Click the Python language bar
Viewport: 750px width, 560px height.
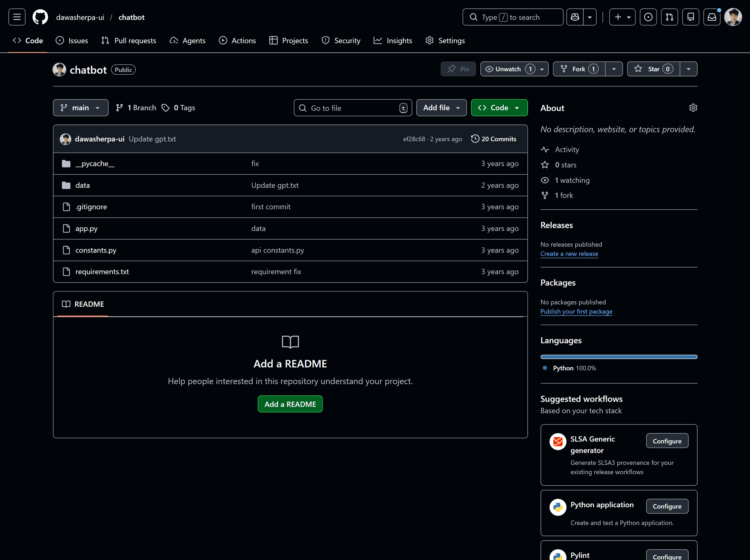(619, 357)
